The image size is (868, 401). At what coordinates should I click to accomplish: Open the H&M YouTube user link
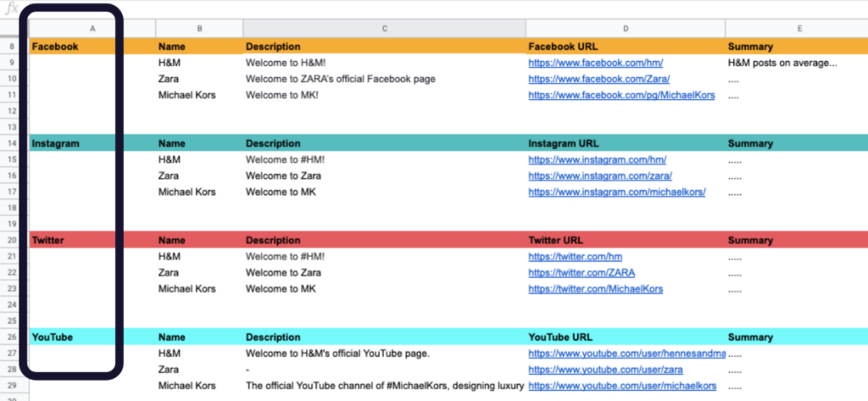click(x=626, y=354)
